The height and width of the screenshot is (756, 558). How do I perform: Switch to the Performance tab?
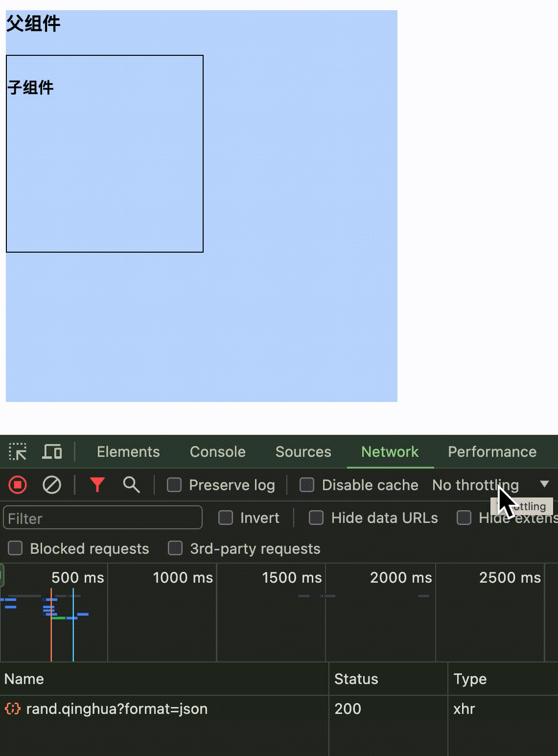(x=492, y=451)
